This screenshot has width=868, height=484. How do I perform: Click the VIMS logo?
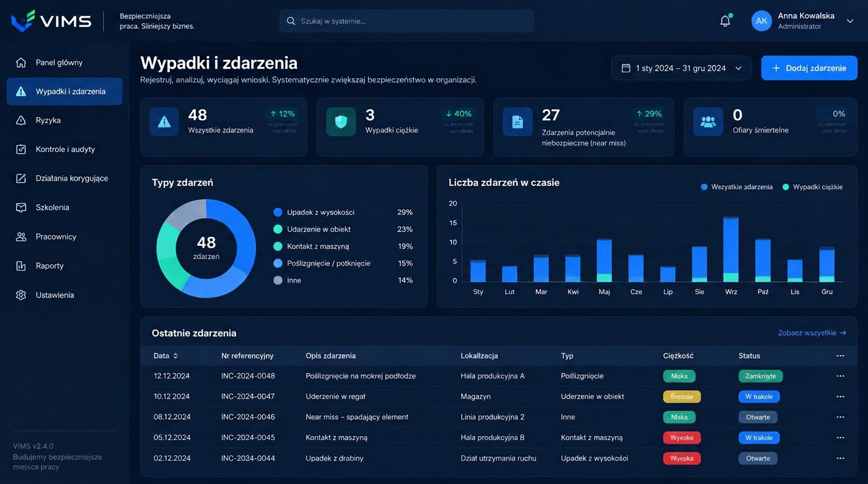(x=51, y=21)
